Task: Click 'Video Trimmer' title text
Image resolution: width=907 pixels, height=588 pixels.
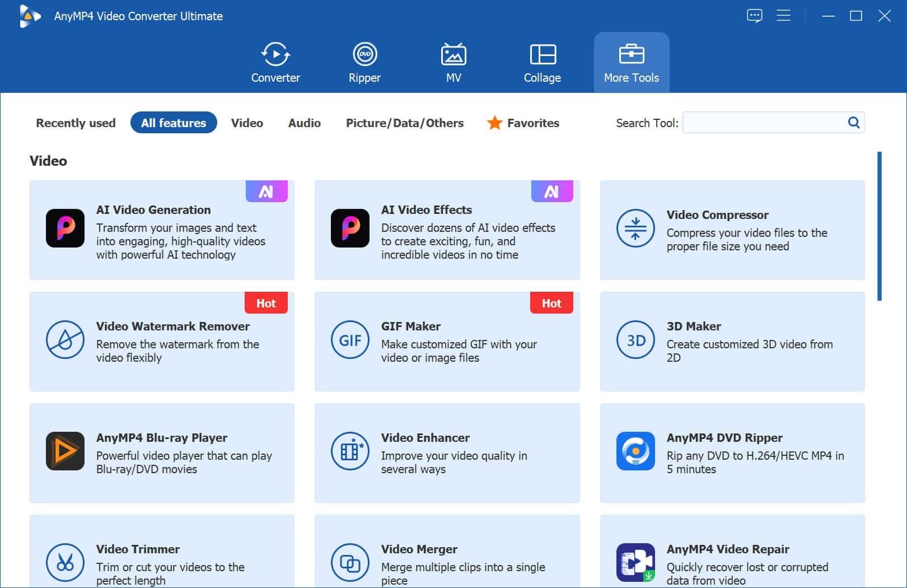Action: tap(138, 549)
